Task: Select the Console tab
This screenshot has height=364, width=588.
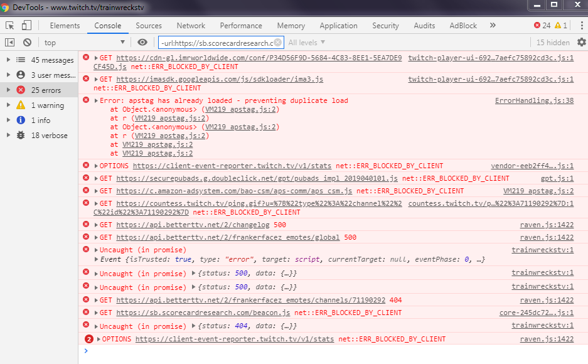Action: click(108, 26)
